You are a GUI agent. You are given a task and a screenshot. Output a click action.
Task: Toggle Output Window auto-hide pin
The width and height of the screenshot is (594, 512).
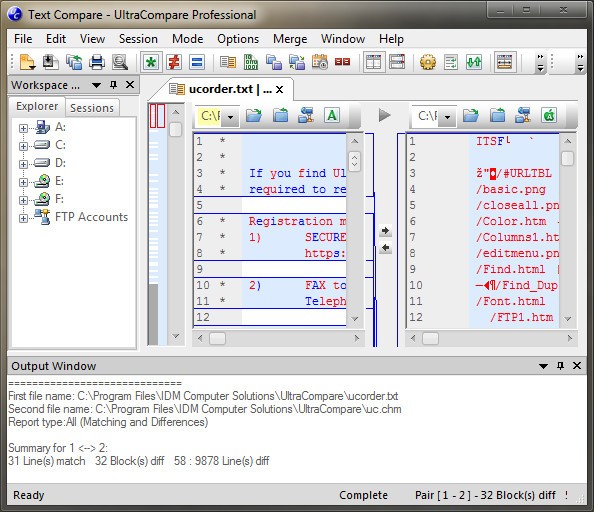560,366
